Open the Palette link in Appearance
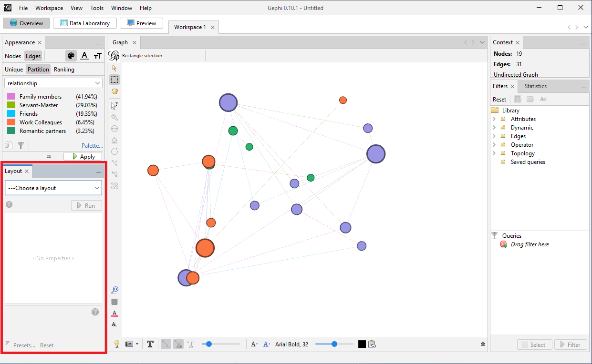Image resolution: width=592 pixels, height=364 pixels. [92, 145]
